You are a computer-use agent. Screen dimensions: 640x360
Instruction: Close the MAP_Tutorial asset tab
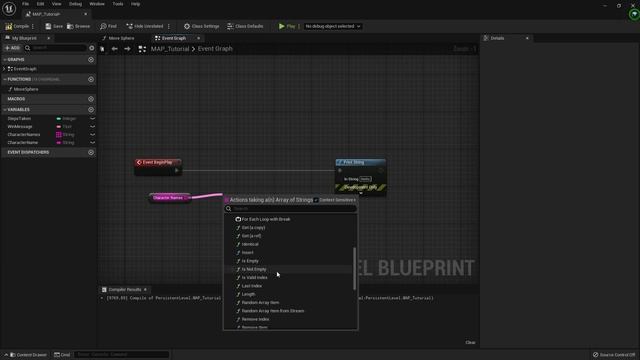coord(85,14)
